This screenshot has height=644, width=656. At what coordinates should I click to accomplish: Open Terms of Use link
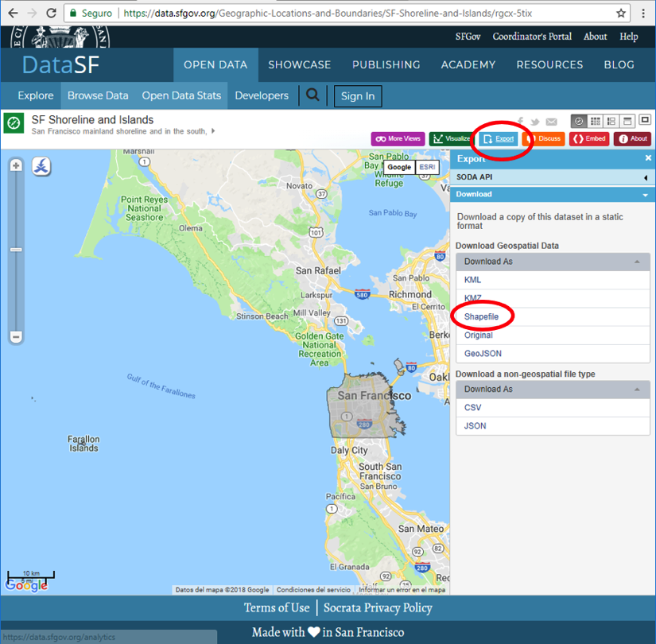(x=277, y=607)
